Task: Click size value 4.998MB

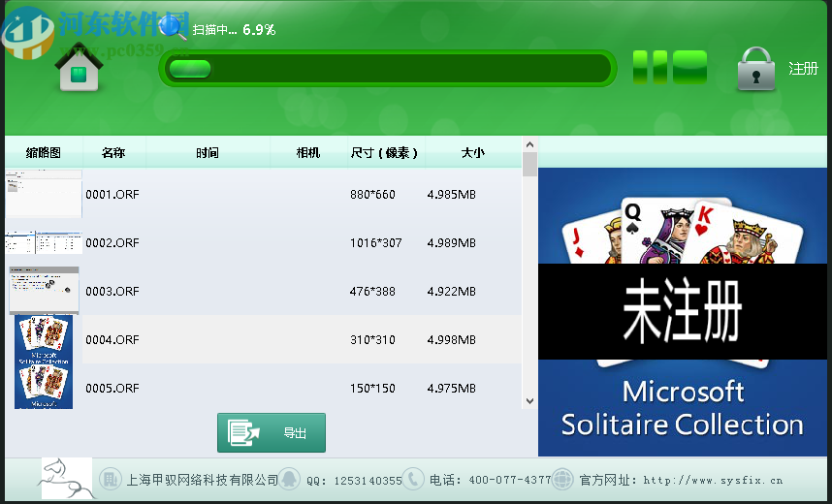Action: [452, 339]
